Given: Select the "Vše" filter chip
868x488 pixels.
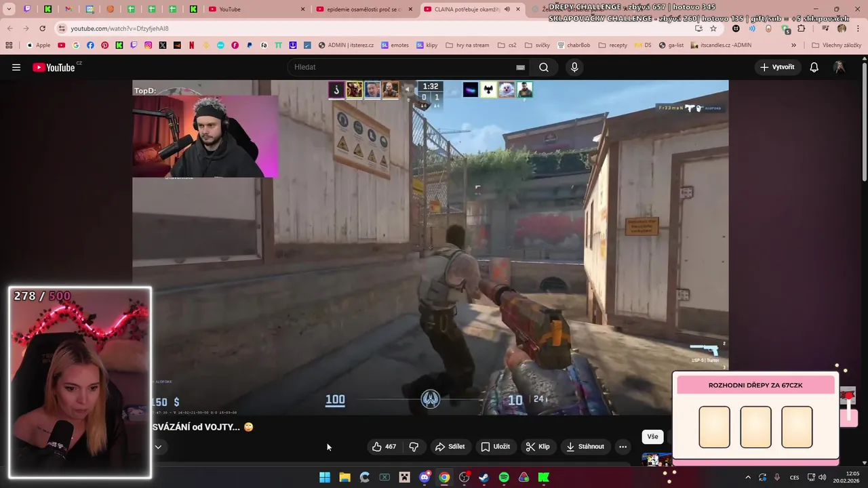Looking at the screenshot, I should (x=652, y=436).
